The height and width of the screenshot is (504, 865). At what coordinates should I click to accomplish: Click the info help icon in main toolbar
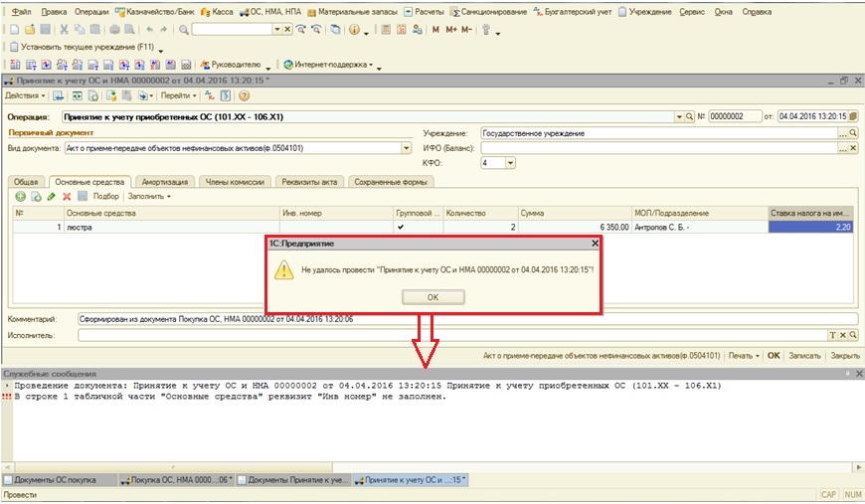(x=355, y=29)
